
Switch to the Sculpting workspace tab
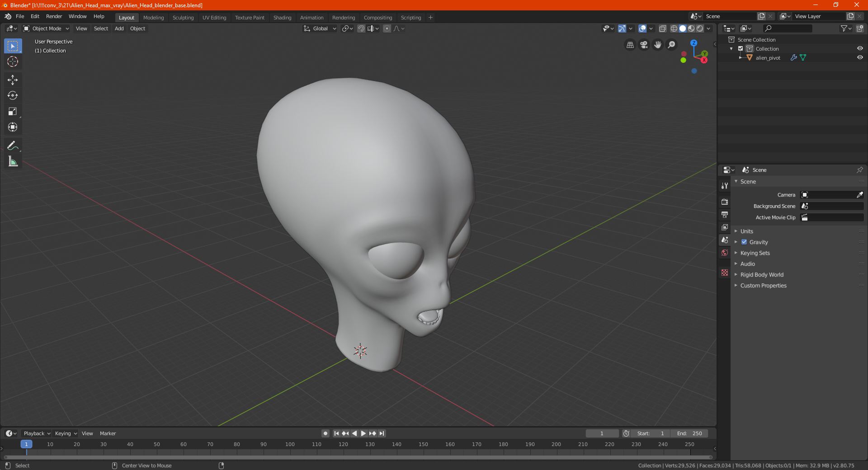click(x=183, y=18)
